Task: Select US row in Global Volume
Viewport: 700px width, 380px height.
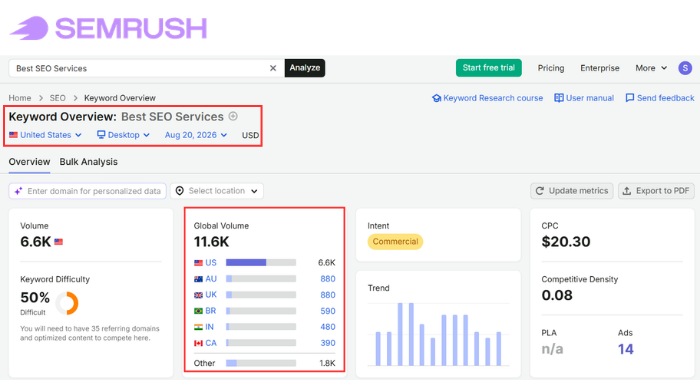Action: (264, 263)
